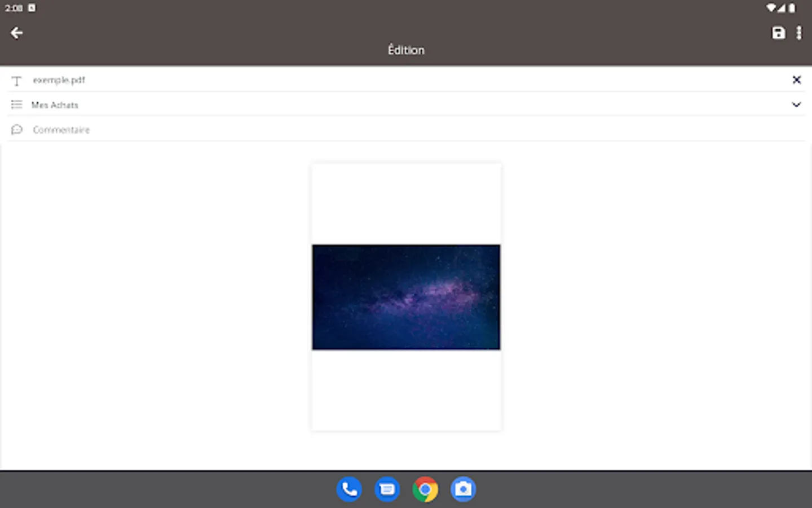
Task: Check the battery status icon
Action: click(792, 8)
